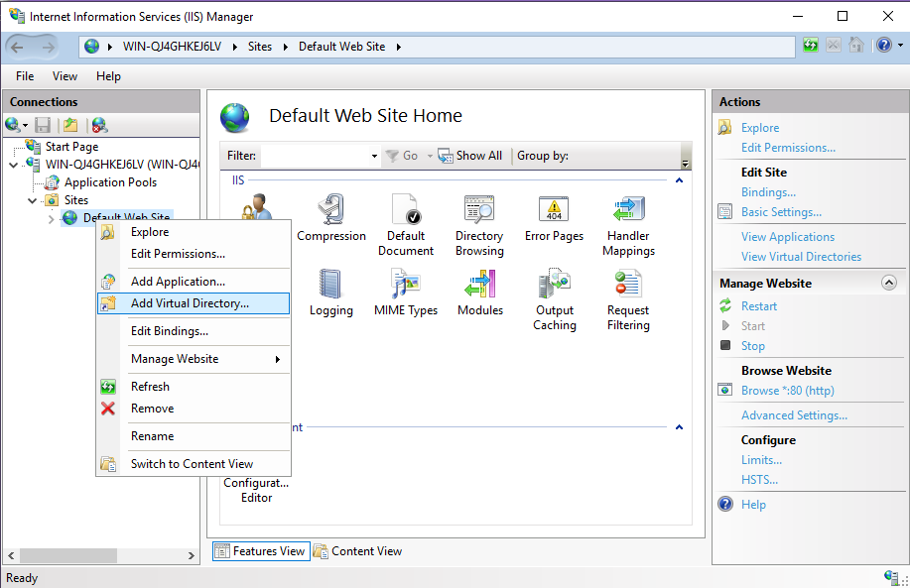Open the File menu
Viewport: 910px width, 588px height.
[25, 76]
